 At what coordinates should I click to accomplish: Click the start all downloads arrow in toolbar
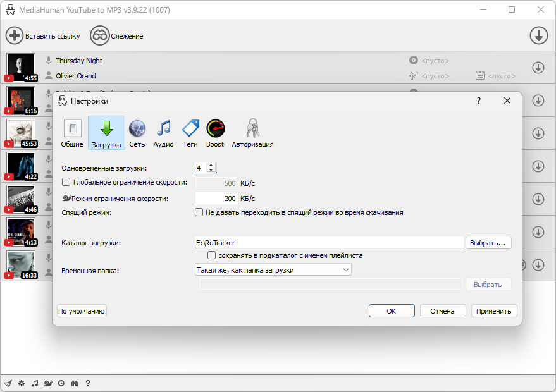coord(539,36)
